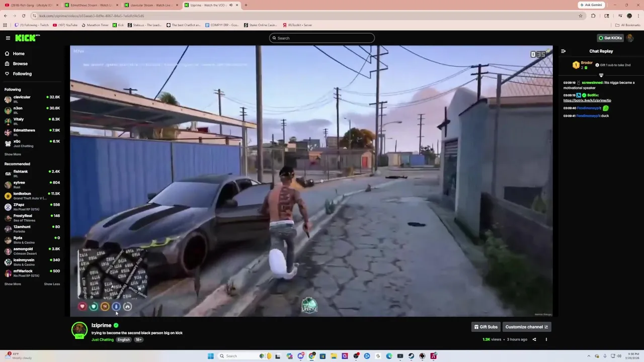The width and height of the screenshot is (644, 362).
Task: Open Following in Kick sidebar
Action: pyautogui.click(x=18, y=74)
